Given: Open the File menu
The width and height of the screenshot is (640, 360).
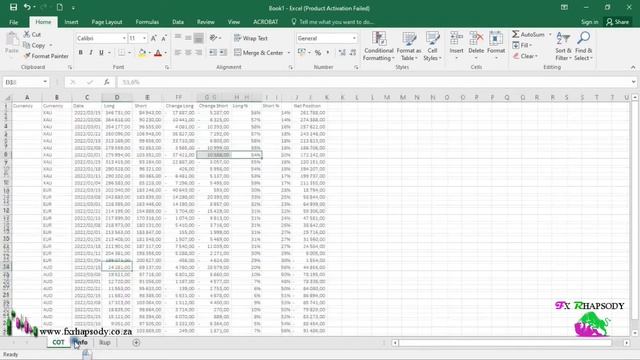Looking at the screenshot, I should (13, 22).
